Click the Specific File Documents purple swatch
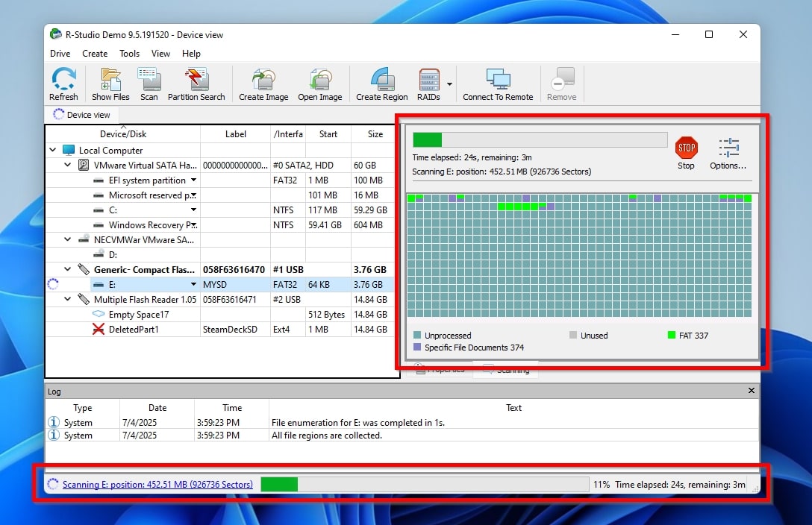The height and width of the screenshot is (525, 812). pos(417,347)
